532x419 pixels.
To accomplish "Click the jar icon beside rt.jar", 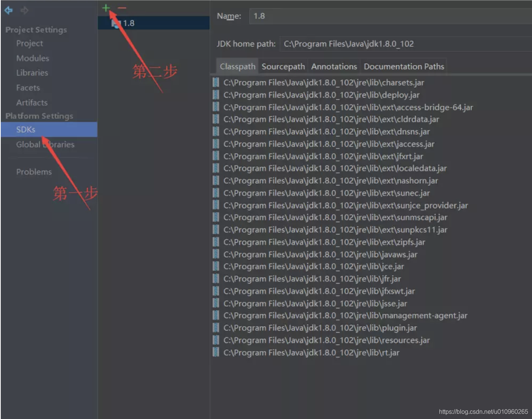I will coord(216,352).
